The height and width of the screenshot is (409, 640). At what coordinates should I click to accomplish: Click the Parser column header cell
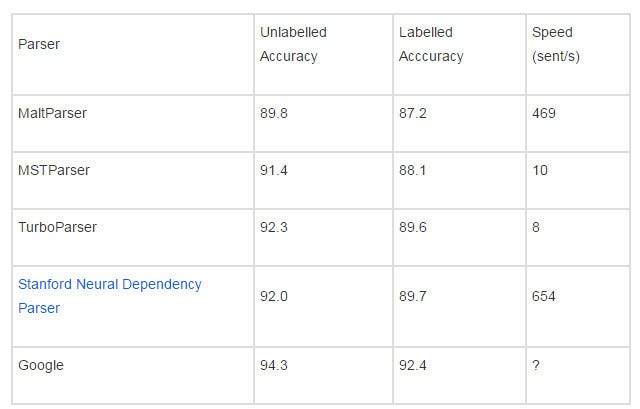click(133, 54)
